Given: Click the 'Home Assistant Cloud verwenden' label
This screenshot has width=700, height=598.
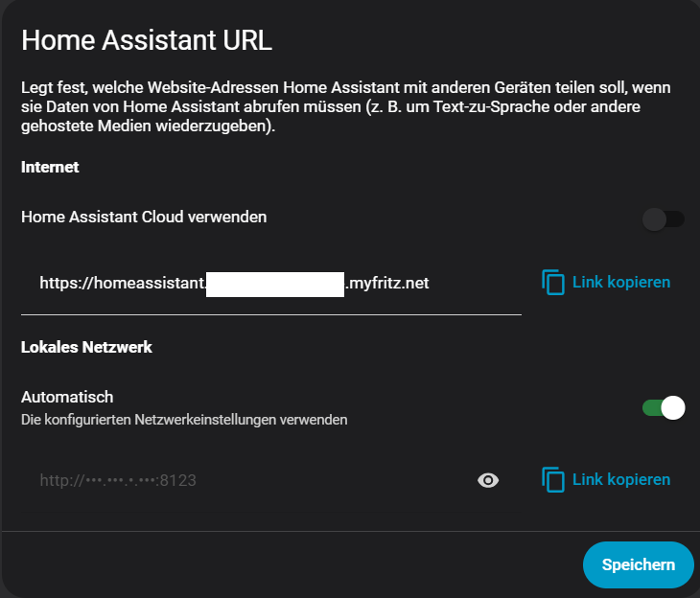Looking at the screenshot, I should coord(144,217).
